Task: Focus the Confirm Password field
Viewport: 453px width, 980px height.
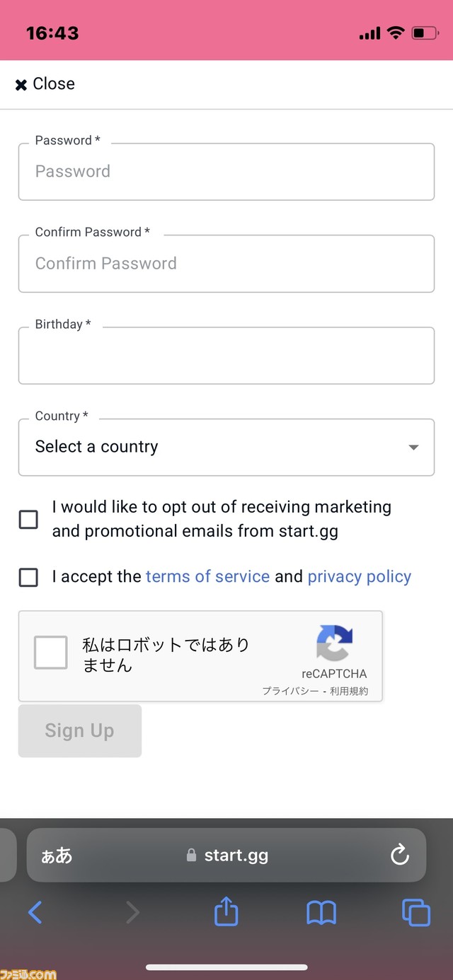Action: click(226, 264)
